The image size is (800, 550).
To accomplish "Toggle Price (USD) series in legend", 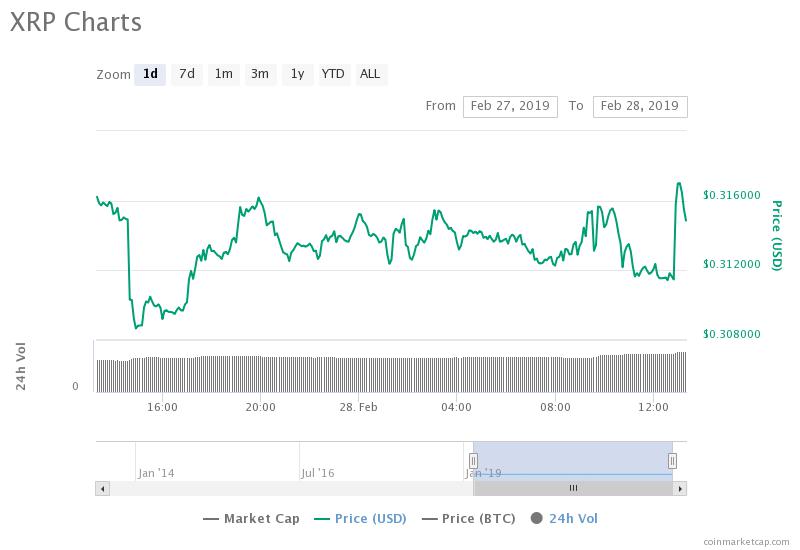I will [361, 519].
